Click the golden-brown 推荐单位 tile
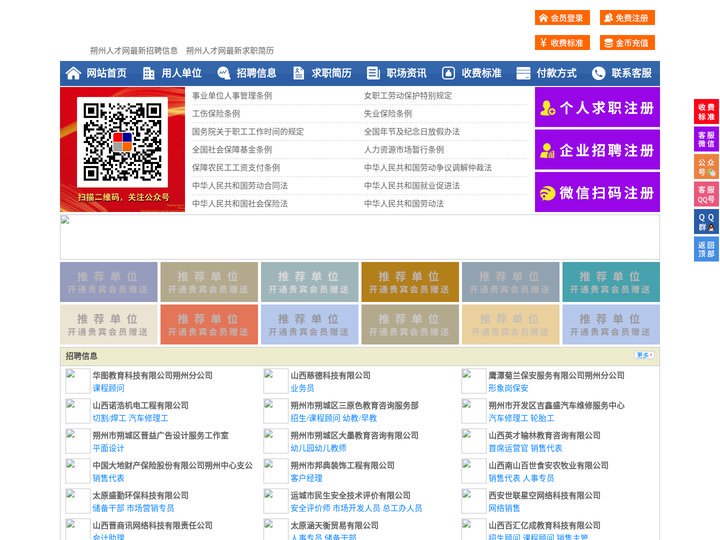 410,282
